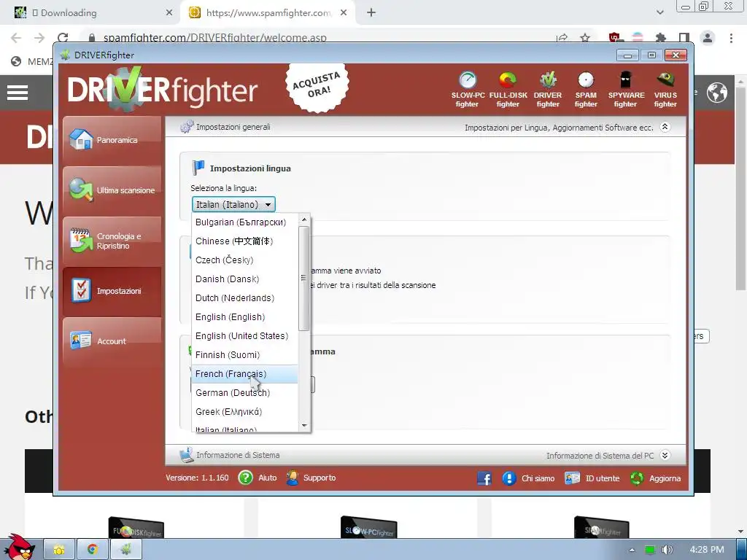
Task: Choose Chinese from language list
Action: [x=244, y=241]
